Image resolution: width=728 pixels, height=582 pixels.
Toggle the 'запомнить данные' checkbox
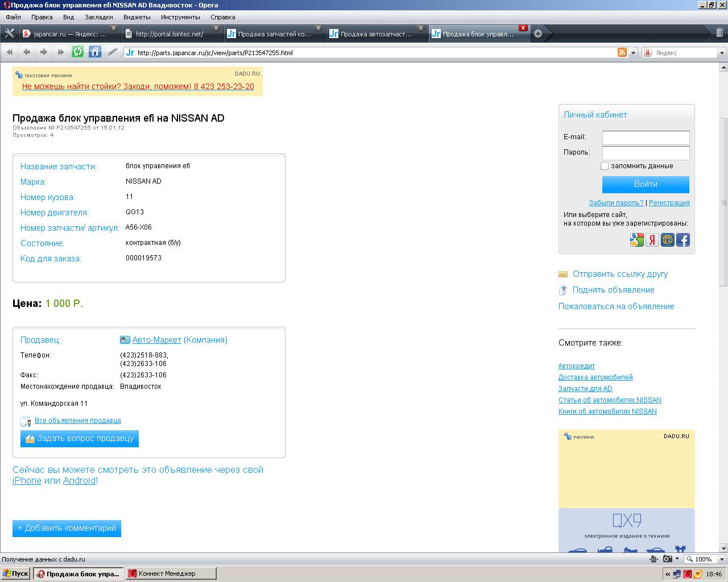pos(605,166)
